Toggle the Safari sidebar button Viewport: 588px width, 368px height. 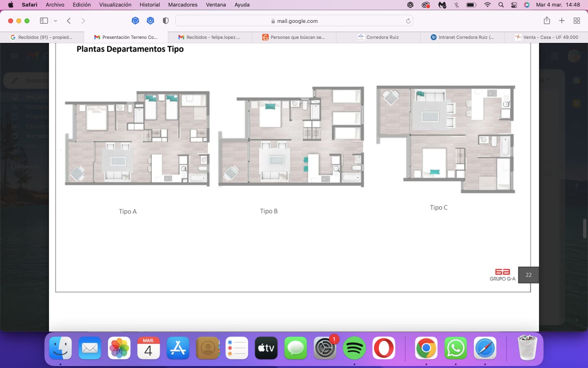pos(44,21)
